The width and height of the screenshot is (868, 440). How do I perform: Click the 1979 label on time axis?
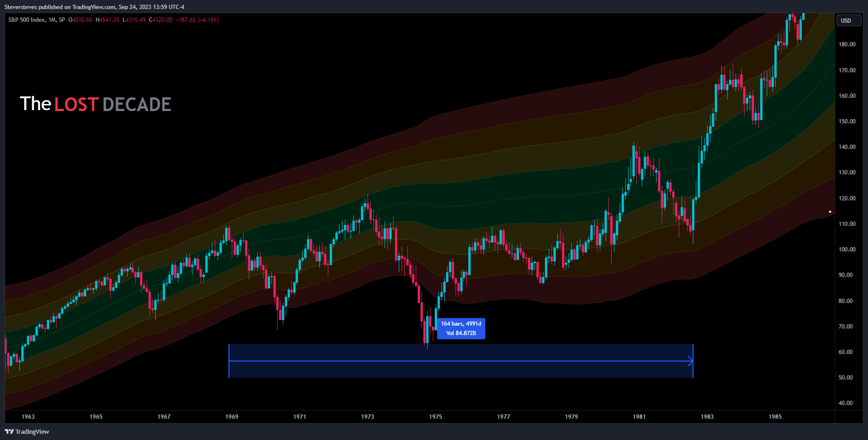coord(571,416)
